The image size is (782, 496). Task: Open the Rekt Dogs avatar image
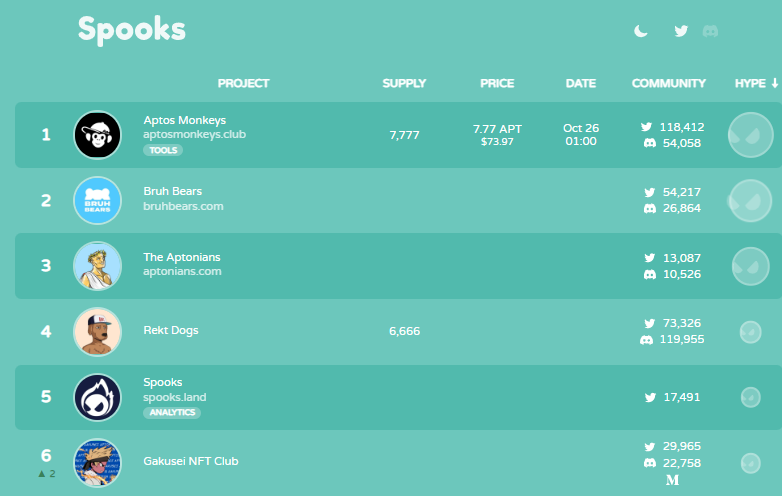click(97, 331)
